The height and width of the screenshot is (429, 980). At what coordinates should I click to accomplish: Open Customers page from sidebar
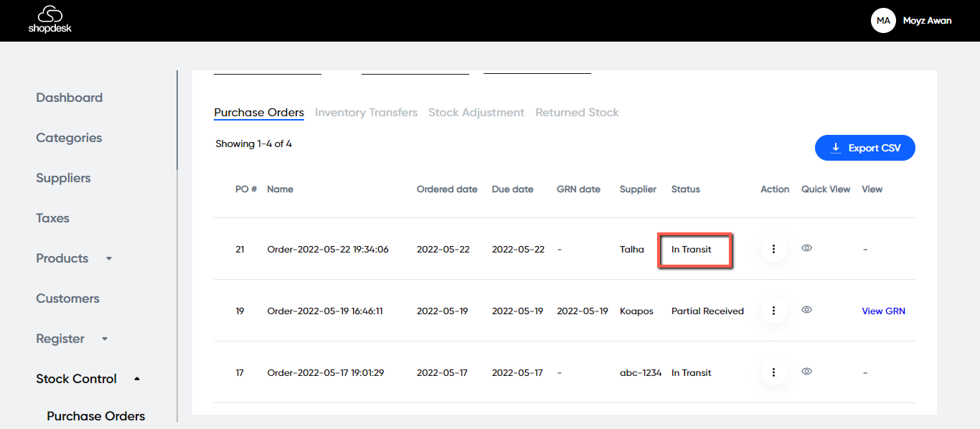coord(67,298)
